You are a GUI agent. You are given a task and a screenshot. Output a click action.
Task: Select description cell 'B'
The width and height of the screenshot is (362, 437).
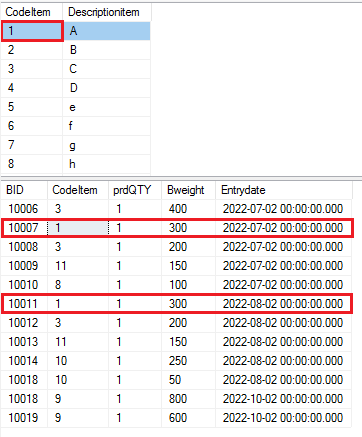107,50
